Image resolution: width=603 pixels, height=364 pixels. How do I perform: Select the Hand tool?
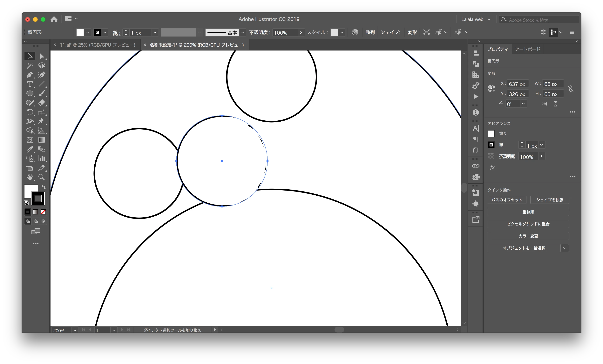click(x=30, y=177)
